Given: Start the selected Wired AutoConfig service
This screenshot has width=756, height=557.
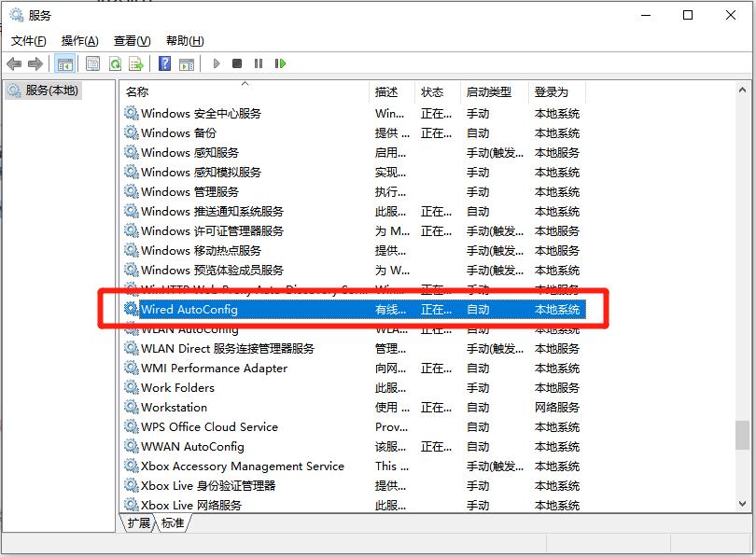Looking at the screenshot, I should point(216,63).
